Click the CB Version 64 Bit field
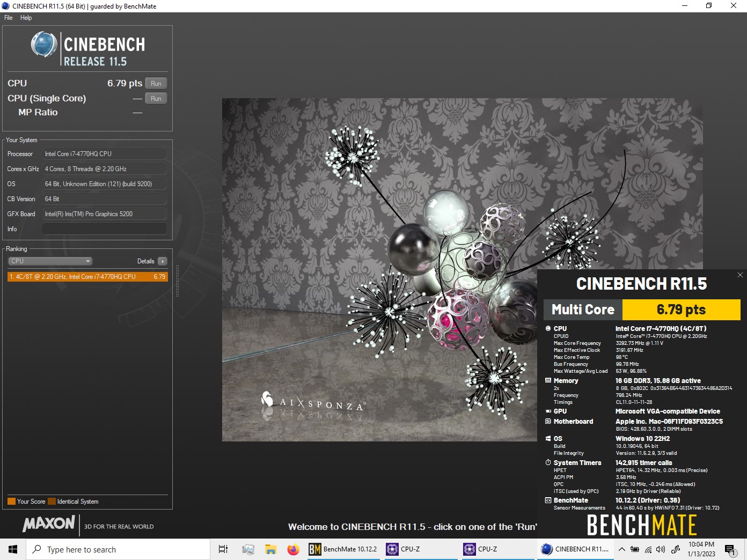 (105, 199)
